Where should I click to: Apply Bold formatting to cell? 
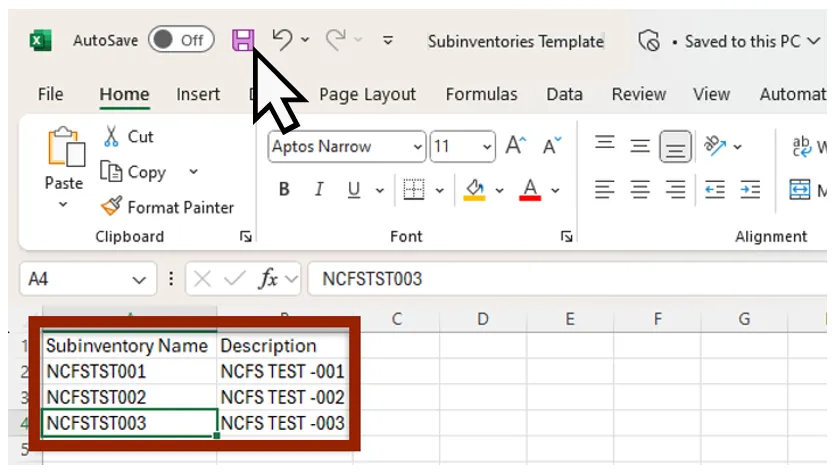tap(284, 190)
